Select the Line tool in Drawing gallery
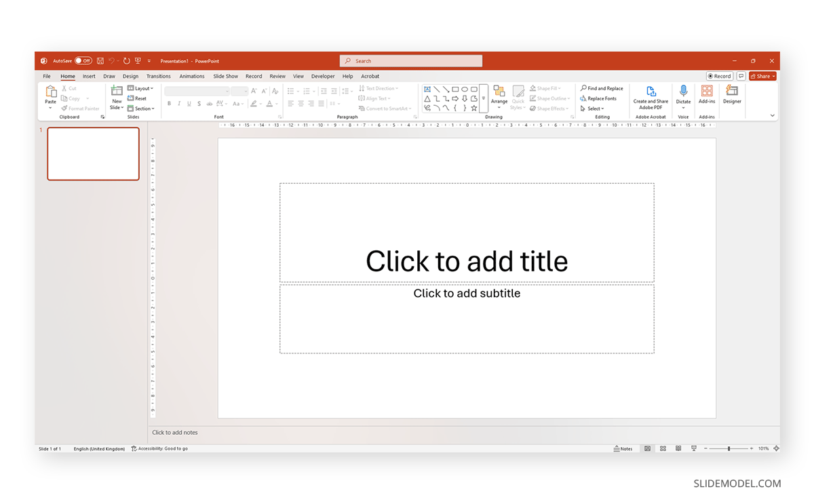This screenshot has width=814, height=504. (x=437, y=88)
